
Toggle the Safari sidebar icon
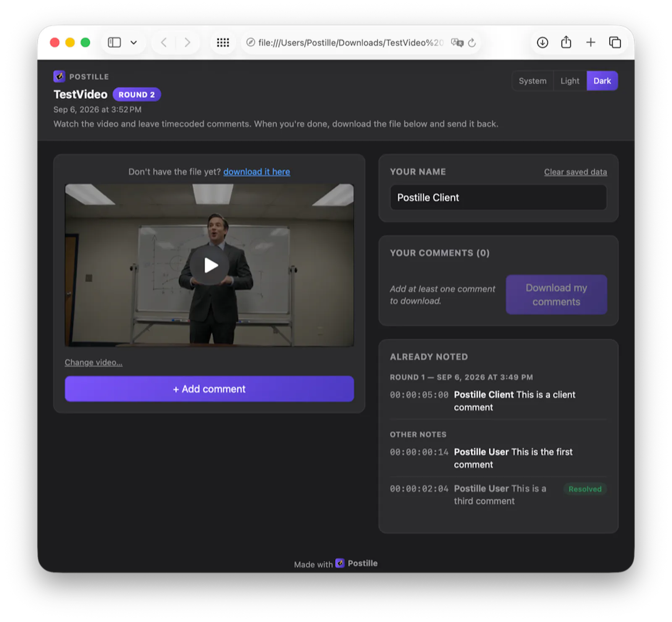click(x=114, y=42)
